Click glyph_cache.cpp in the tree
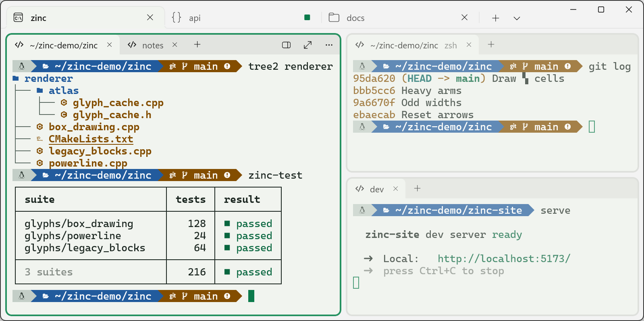 tap(118, 103)
